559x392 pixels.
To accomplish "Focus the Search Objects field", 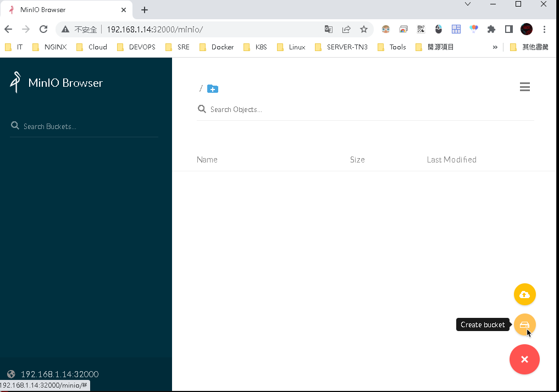I will pyautogui.click(x=365, y=109).
